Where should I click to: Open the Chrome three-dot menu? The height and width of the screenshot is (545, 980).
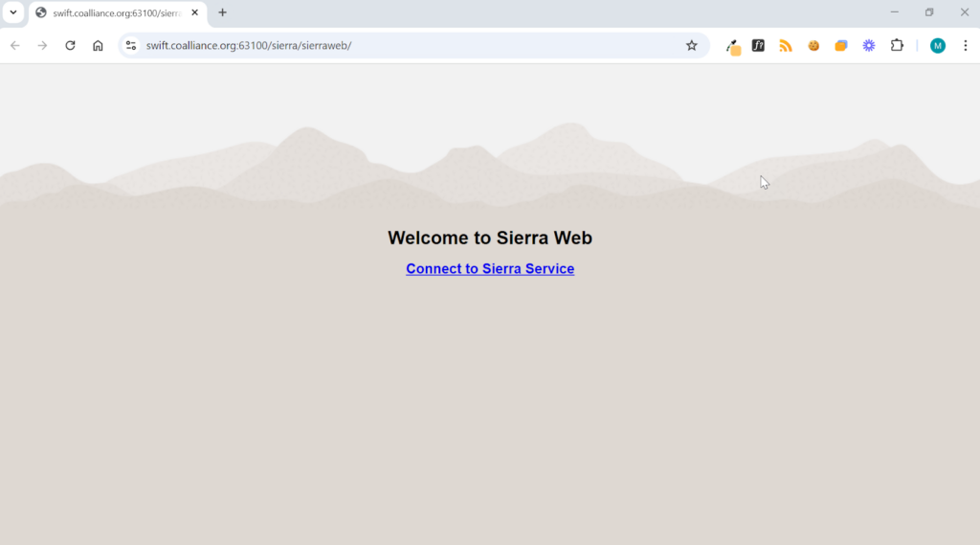(966, 46)
